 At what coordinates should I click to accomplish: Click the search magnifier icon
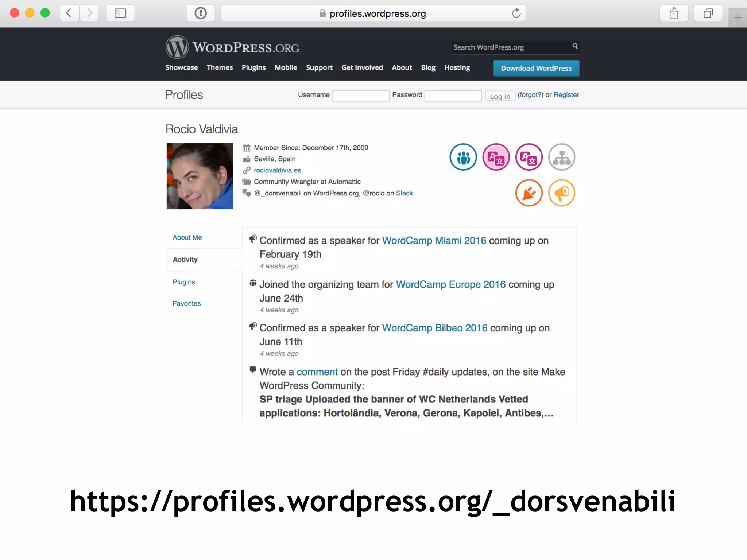(x=575, y=46)
